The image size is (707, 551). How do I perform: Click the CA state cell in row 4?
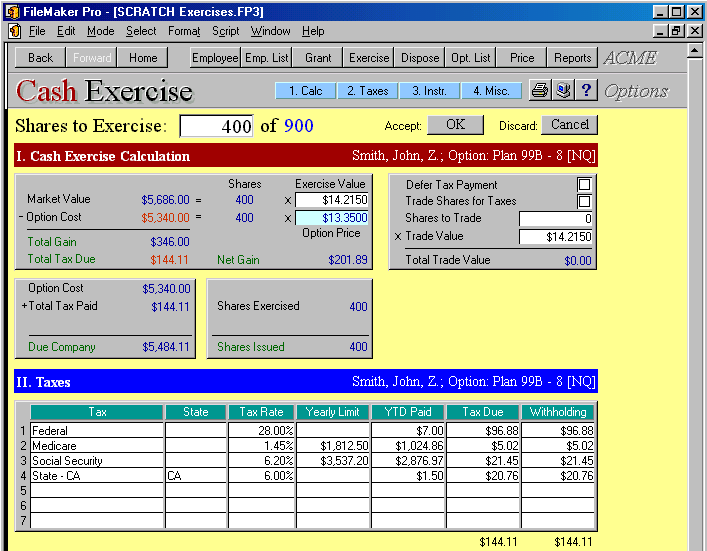196,475
